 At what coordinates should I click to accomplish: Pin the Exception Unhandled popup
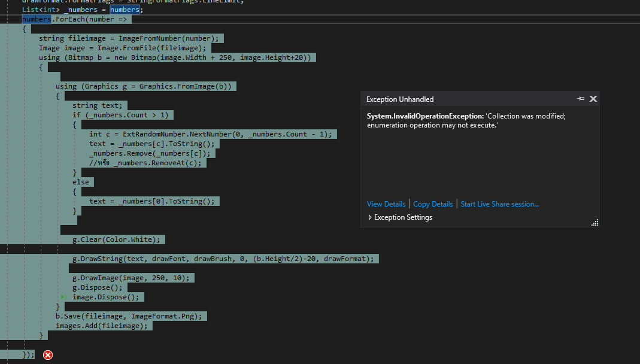(x=581, y=99)
